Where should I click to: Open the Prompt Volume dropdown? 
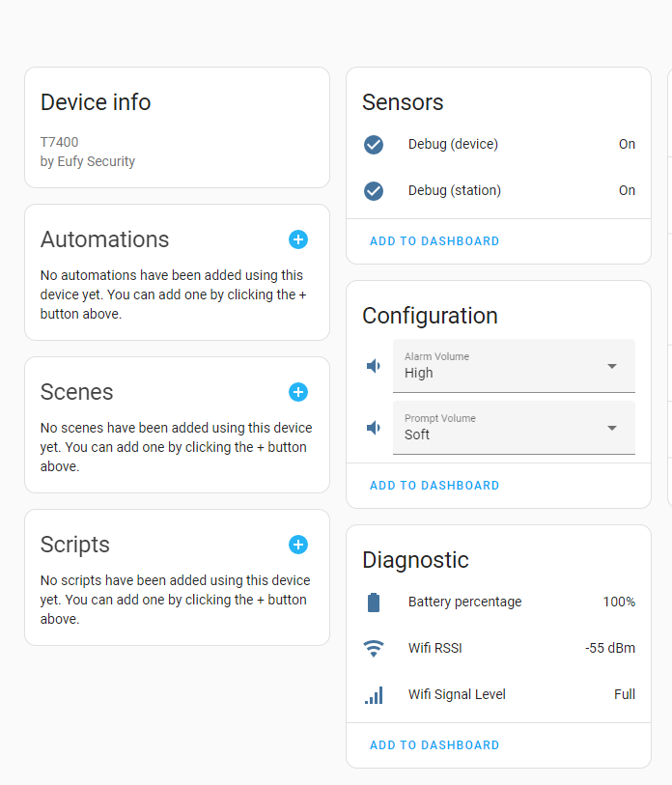tap(611, 428)
